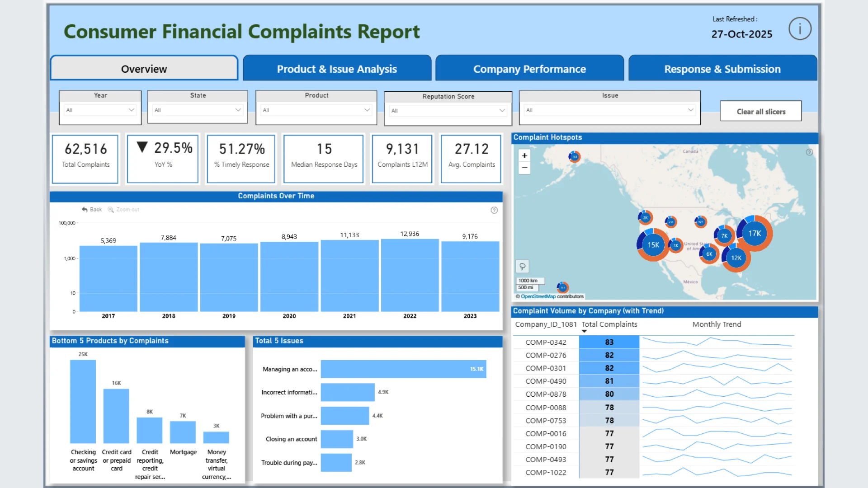Click the help icon on Complaint Hotspots map

(x=809, y=152)
